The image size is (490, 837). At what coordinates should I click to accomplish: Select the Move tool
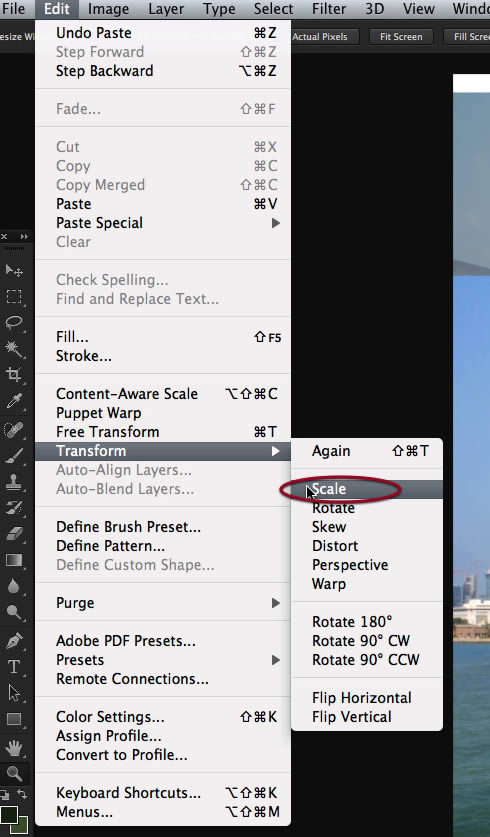point(14,271)
